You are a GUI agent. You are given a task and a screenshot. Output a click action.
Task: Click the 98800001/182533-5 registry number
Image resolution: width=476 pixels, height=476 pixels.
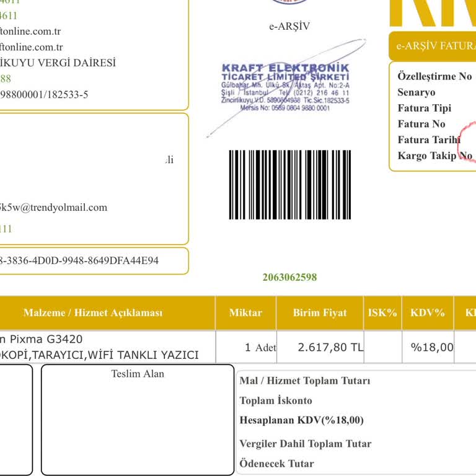pos(44,94)
